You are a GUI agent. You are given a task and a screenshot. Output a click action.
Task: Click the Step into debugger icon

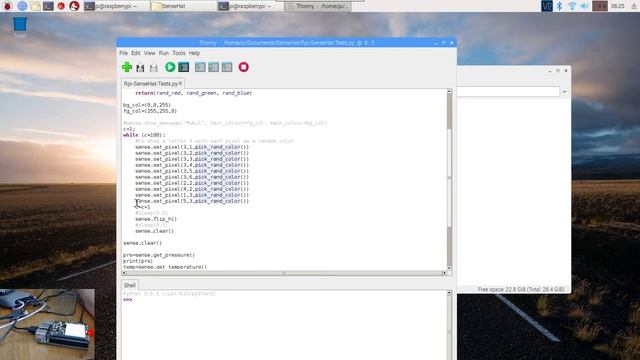click(213, 67)
